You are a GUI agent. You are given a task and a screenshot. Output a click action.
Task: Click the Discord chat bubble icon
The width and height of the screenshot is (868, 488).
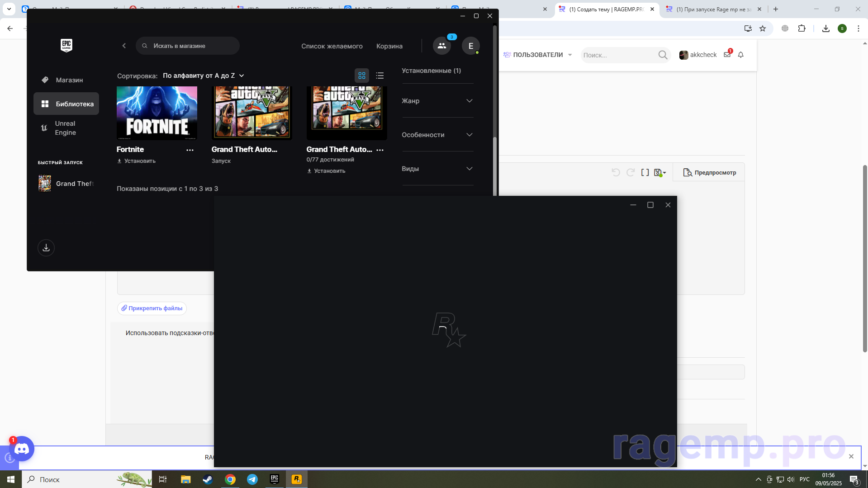[x=22, y=449]
